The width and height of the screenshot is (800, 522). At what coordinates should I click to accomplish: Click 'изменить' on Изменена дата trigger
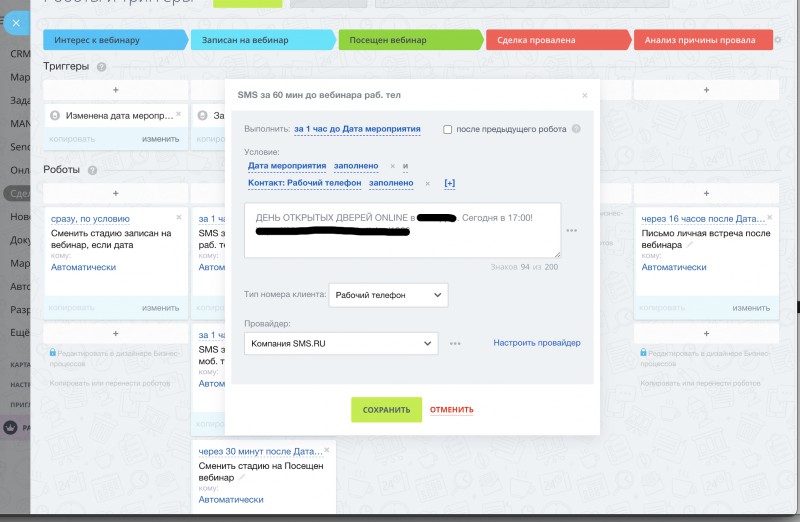(x=161, y=139)
